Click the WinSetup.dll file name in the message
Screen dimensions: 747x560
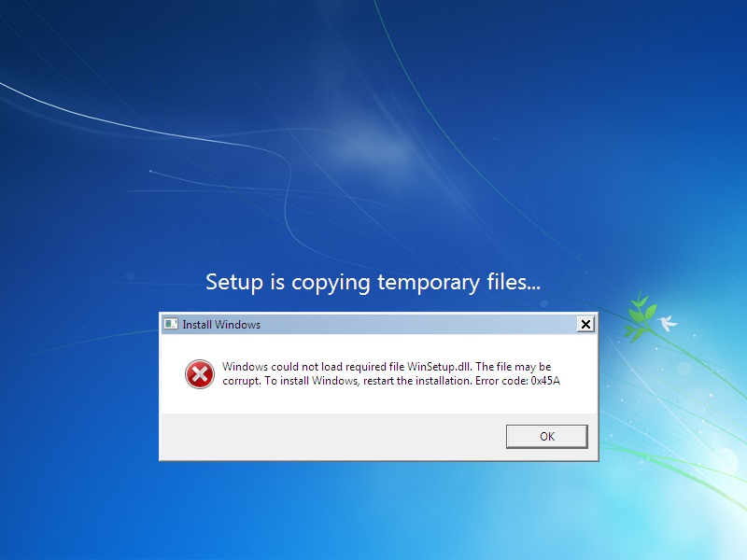coord(439,367)
